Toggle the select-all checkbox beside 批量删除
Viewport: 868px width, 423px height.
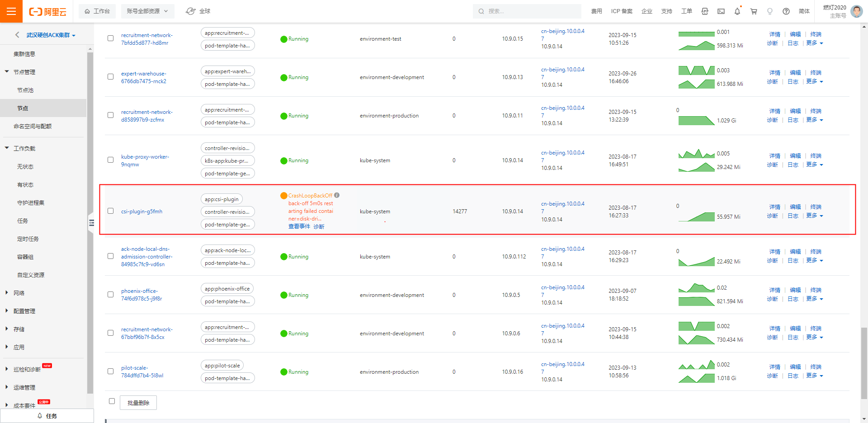coord(112,401)
